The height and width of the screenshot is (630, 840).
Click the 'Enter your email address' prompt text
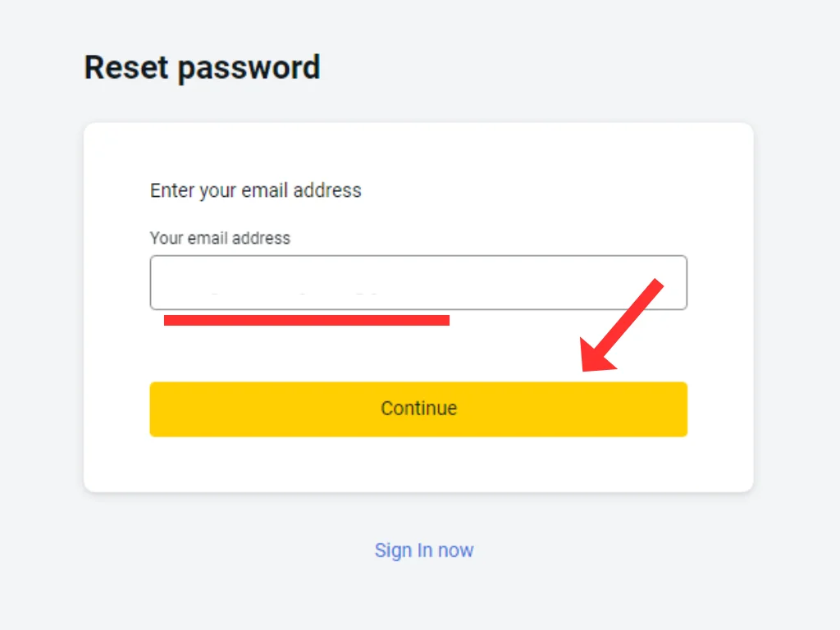pos(255,190)
